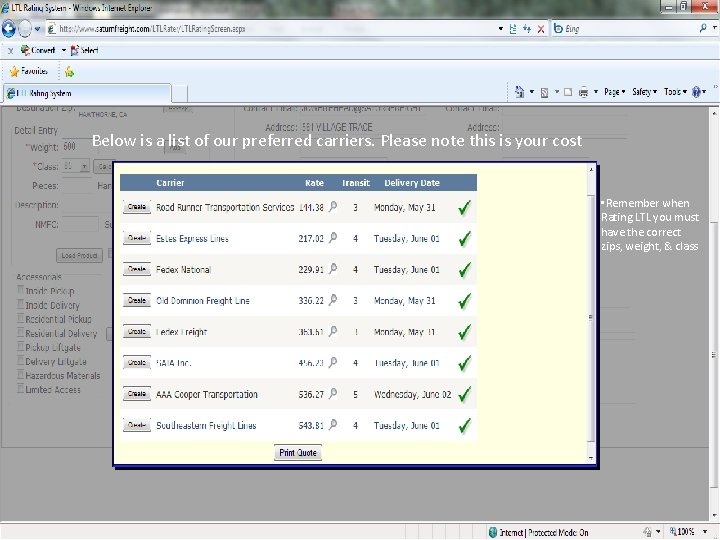This screenshot has width=720, height=540.
Task: Click Create for Fedex National
Action: [x=137, y=270]
